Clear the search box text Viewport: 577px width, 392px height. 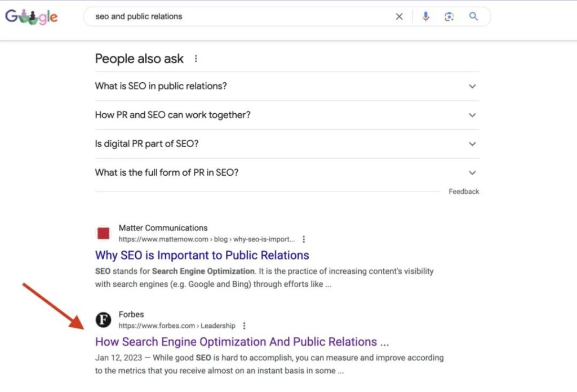[x=399, y=17]
